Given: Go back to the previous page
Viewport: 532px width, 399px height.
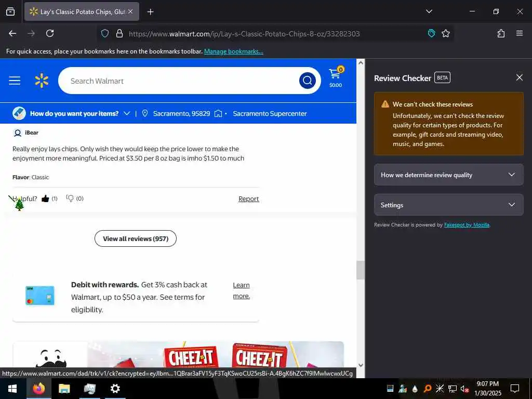Looking at the screenshot, I should [x=12, y=33].
